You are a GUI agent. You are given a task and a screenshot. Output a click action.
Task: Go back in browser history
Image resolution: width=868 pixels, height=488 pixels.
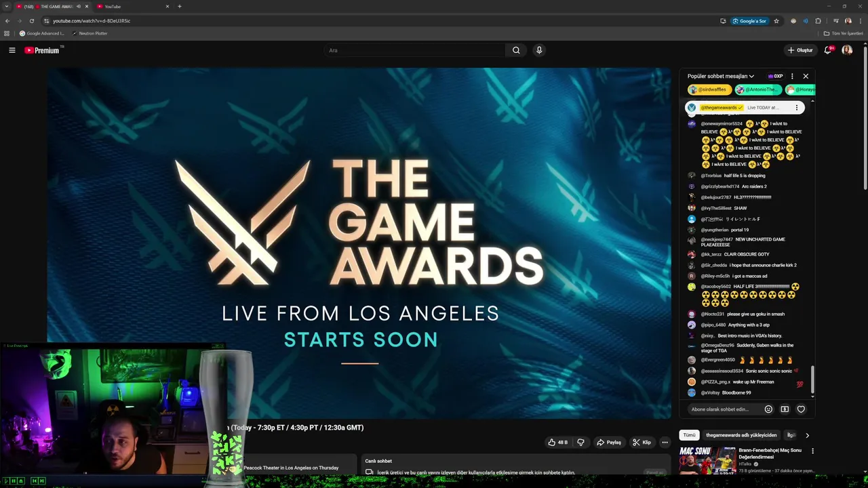(7, 21)
